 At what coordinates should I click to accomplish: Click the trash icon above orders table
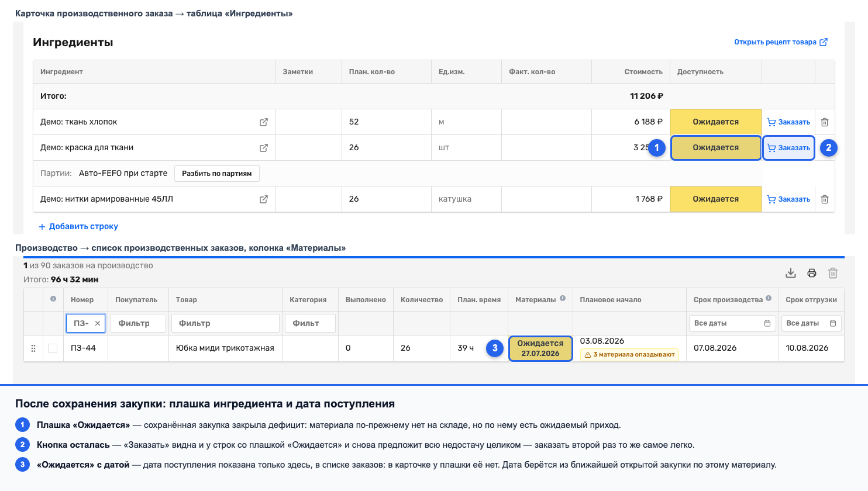click(833, 273)
